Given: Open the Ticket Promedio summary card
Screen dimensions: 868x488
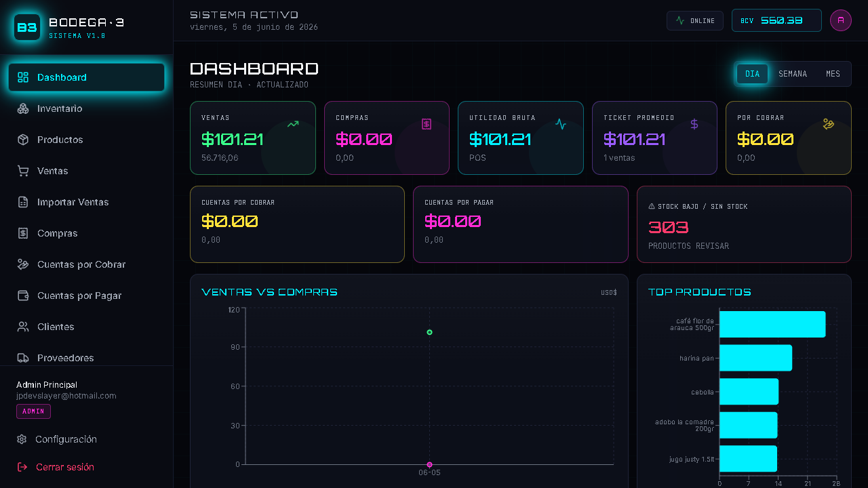Looking at the screenshot, I should [654, 138].
